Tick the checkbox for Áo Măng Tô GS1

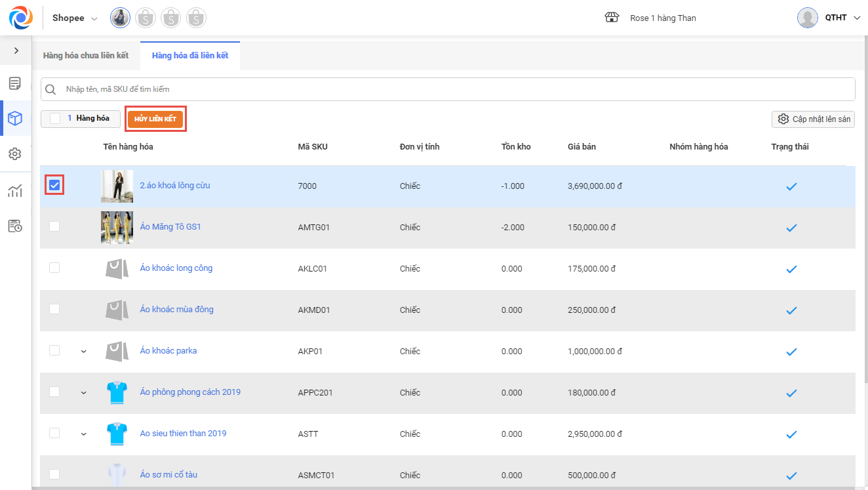point(54,226)
